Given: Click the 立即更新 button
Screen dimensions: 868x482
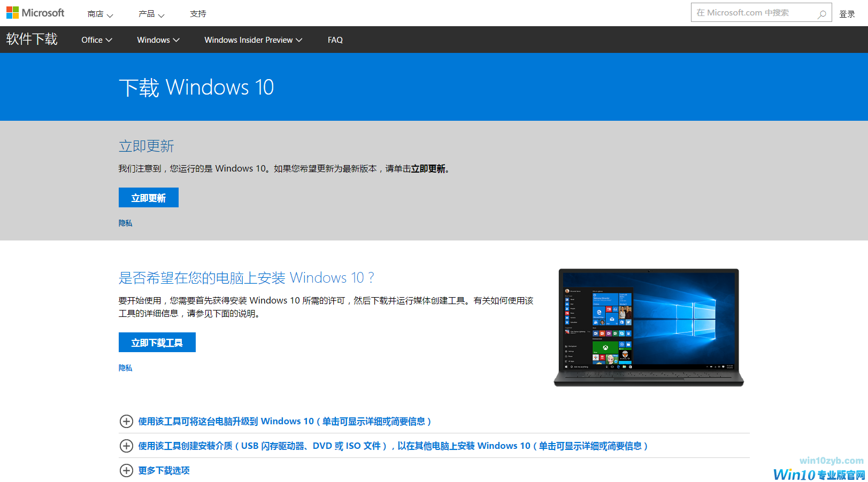Looking at the screenshot, I should [148, 197].
